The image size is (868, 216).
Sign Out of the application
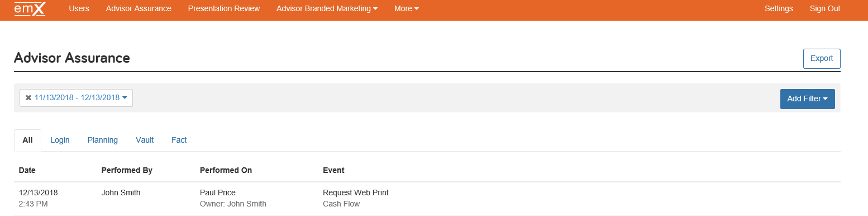click(x=825, y=8)
